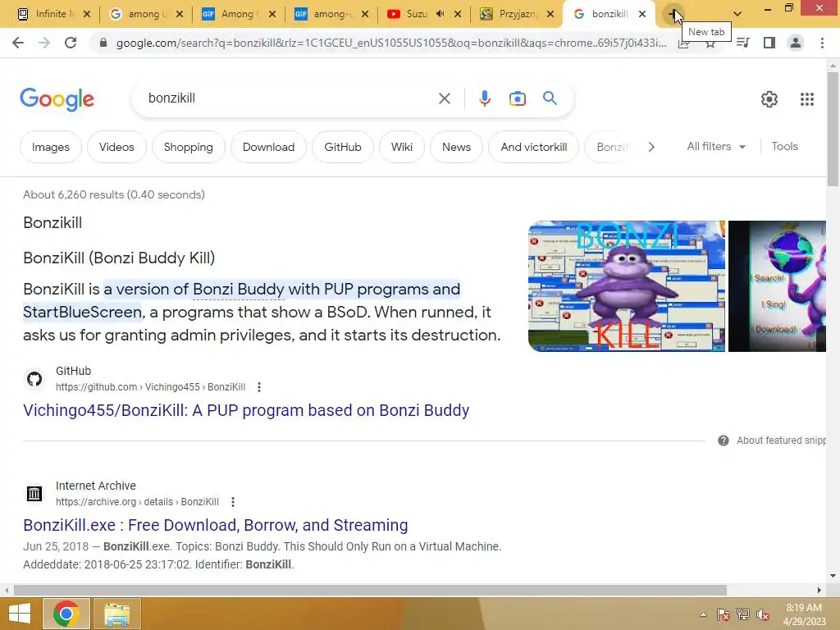Click About featured snippets help icon

click(724, 441)
